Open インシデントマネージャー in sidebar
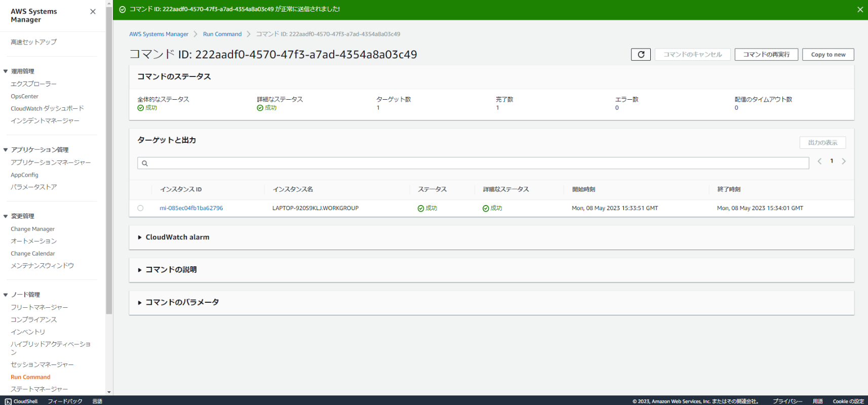The width and height of the screenshot is (868, 405). [45, 120]
